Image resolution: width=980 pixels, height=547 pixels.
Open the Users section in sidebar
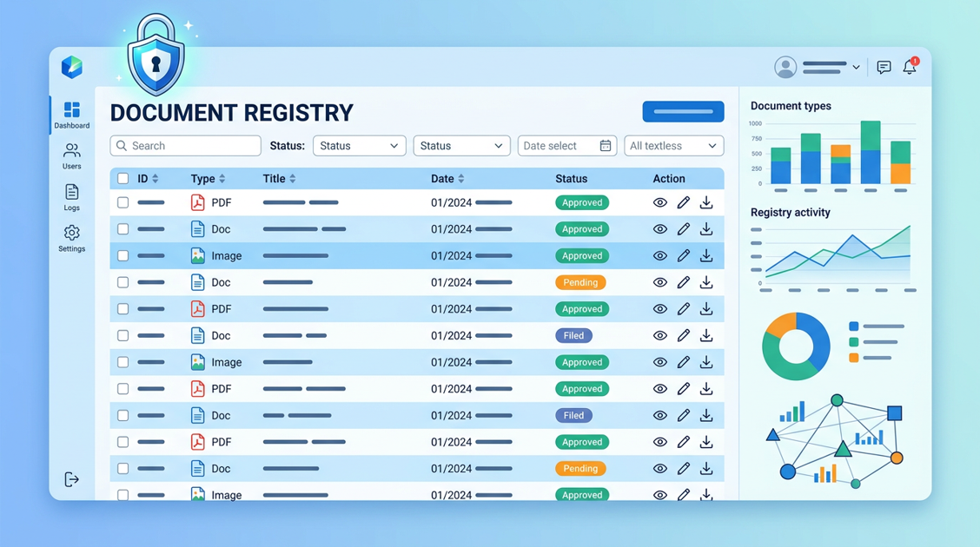click(x=72, y=156)
